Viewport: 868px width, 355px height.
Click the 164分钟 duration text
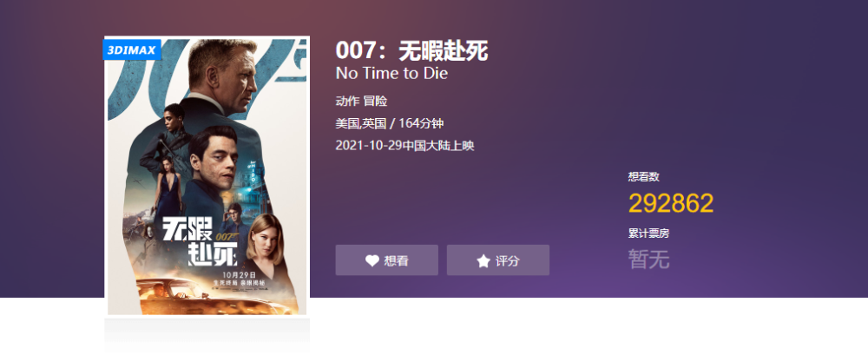click(x=421, y=123)
